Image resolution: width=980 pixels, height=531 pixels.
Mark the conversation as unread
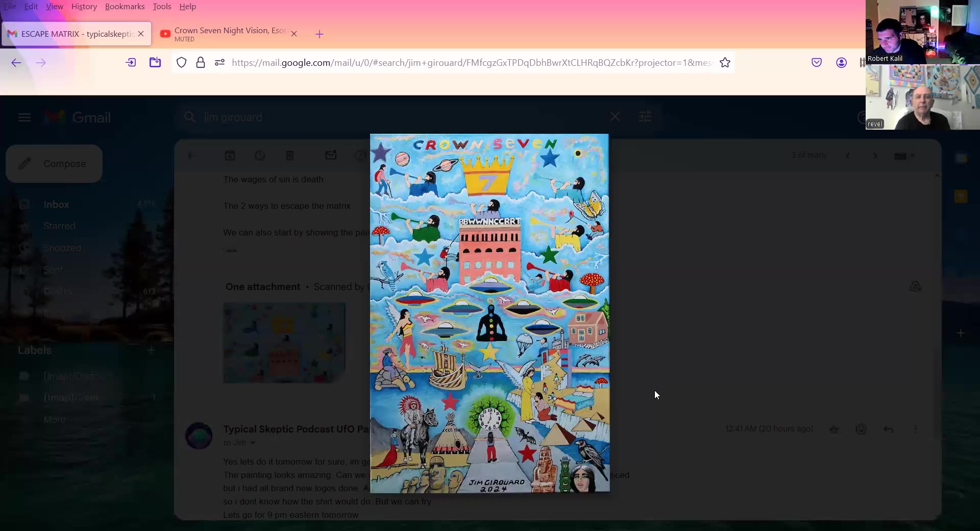pos(331,155)
